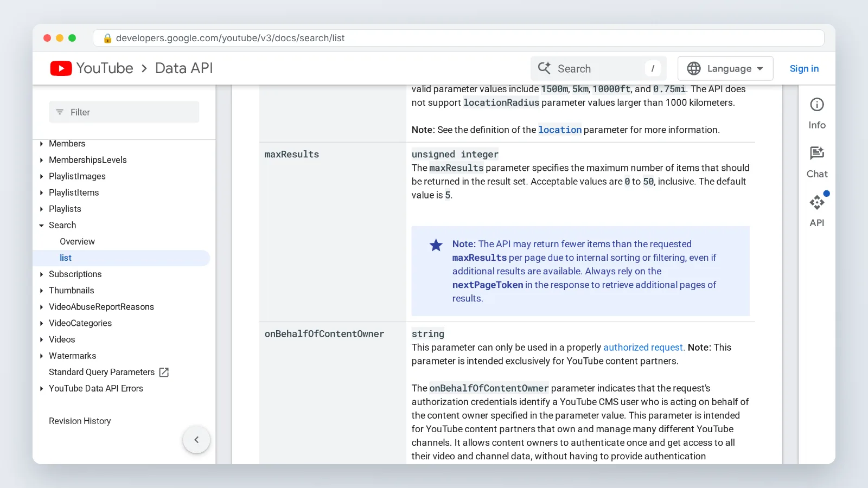Click the globe language icon
This screenshot has width=868, height=488.
point(694,68)
